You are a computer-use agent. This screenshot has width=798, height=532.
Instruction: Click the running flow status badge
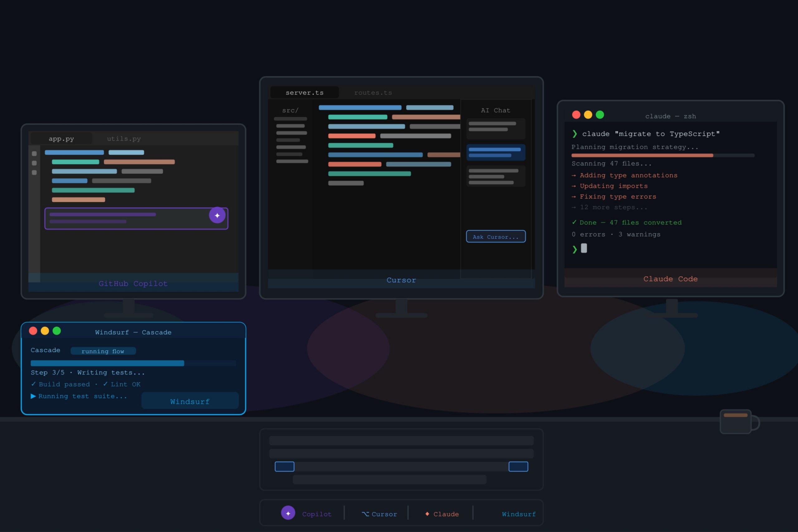point(103,351)
